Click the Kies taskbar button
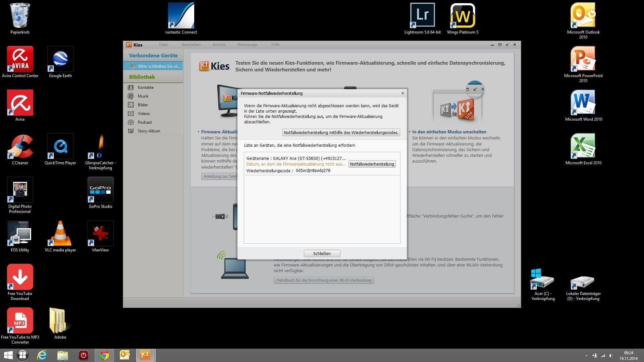Screen dimensions: 644x362 pos(145,355)
